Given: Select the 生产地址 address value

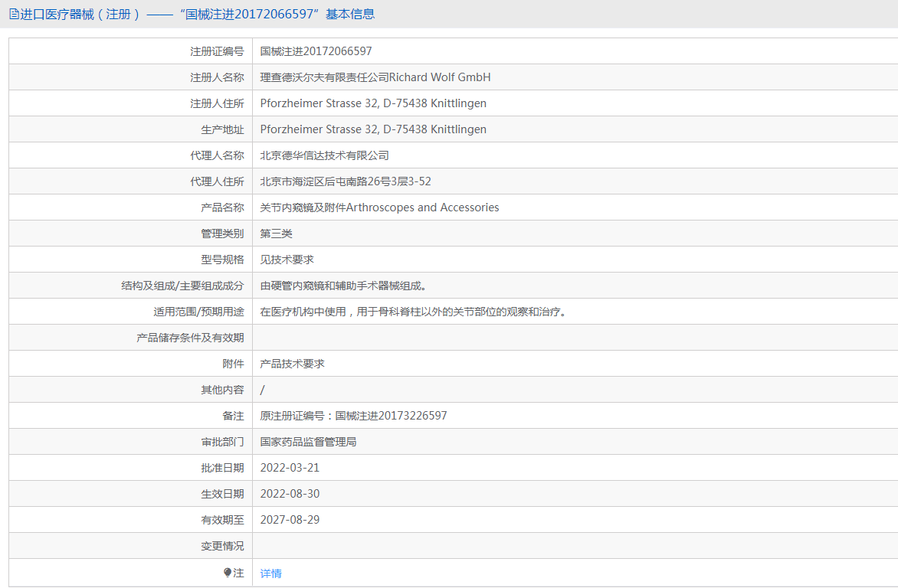Looking at the screenshot, I should [x=373, y=129].
